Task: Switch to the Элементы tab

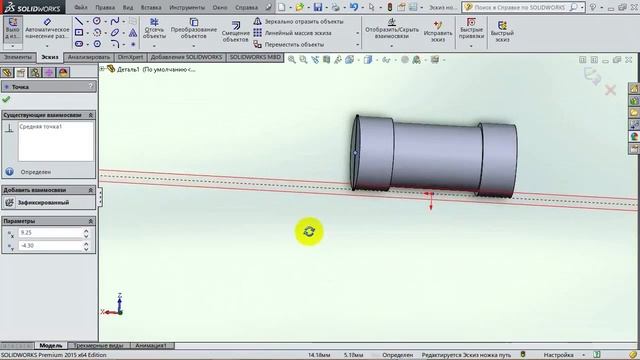Action: tap(18, 57)
